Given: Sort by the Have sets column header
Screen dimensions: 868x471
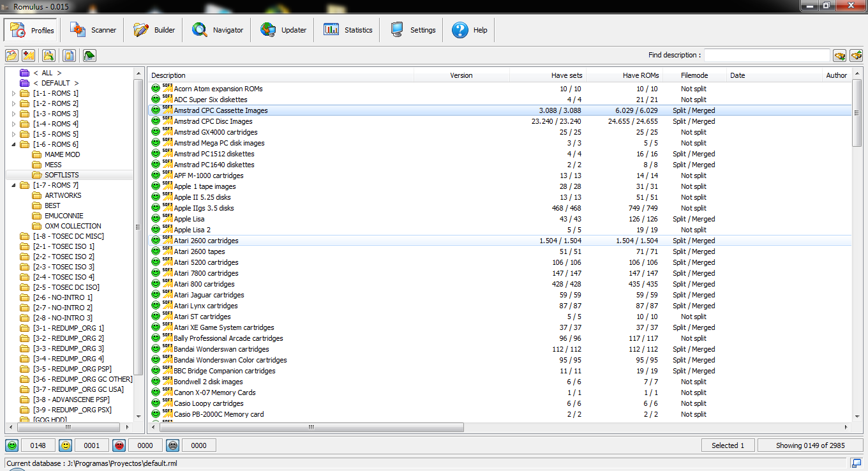Looking at the screenshot, I should click(548, 75).
